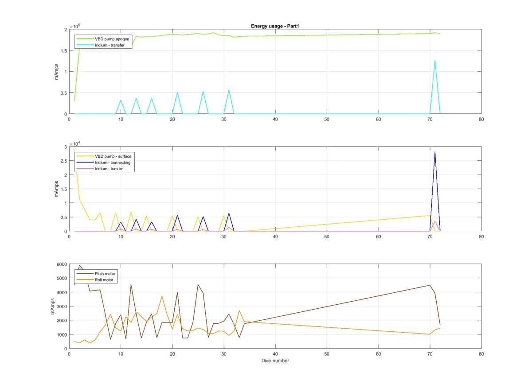Image resolution: width=532 pixels, height=392 pixels.
Task: Click the cyan Iridium transfer peak at dive 71
Action: pyautogui.click(x=435, y=61)
